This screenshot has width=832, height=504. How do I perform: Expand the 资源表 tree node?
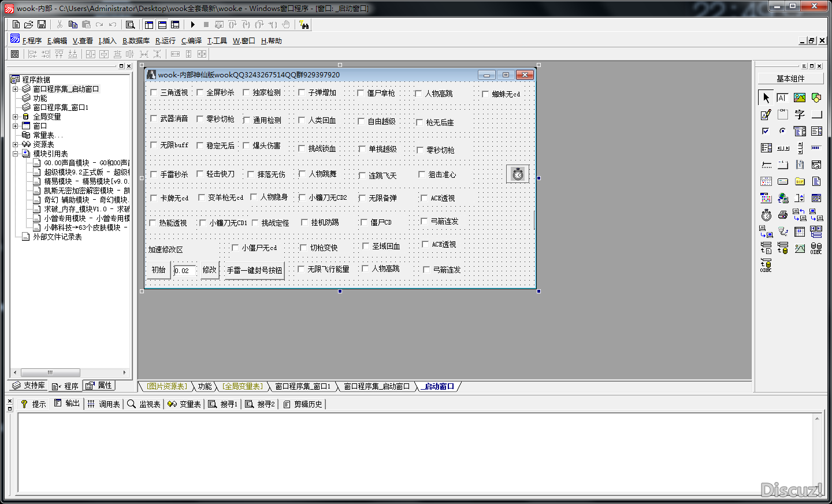click(16, 144)
